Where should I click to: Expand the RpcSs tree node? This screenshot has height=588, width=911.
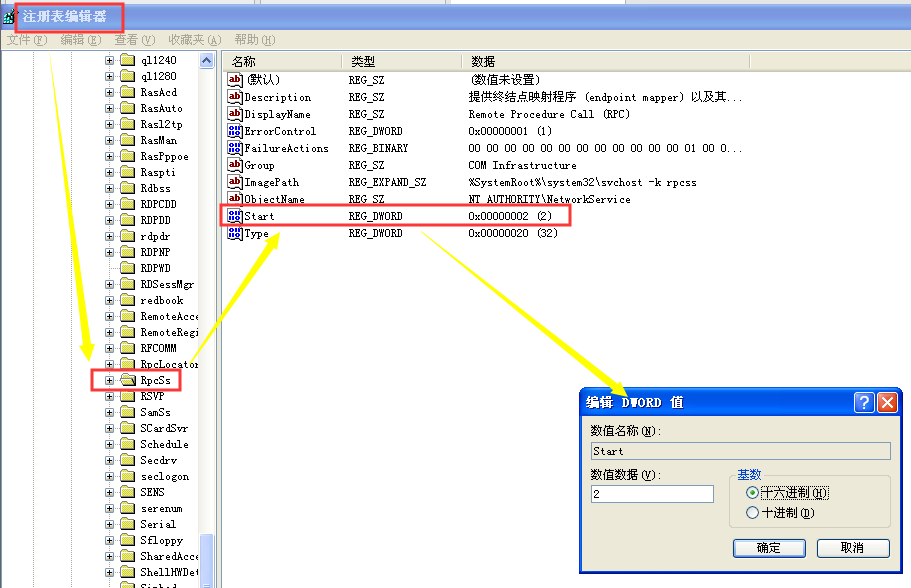tap(109, 380)
